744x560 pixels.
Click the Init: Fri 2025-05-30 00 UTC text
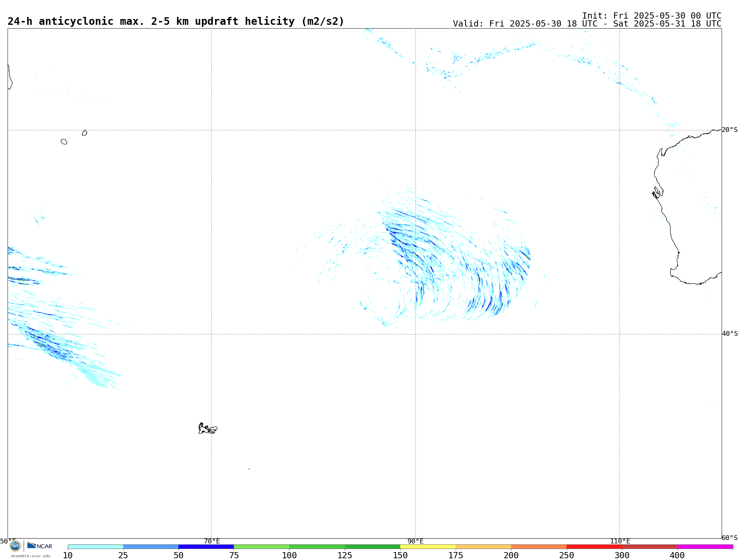pos(652,16)
